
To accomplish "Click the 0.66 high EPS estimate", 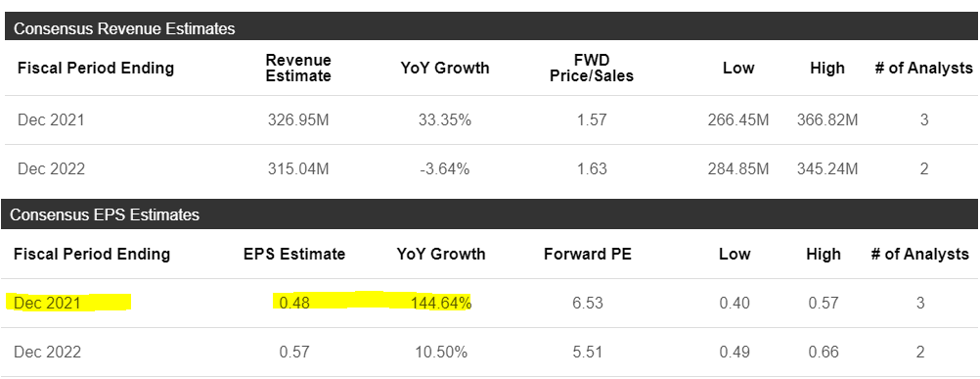I will point(824,353).
